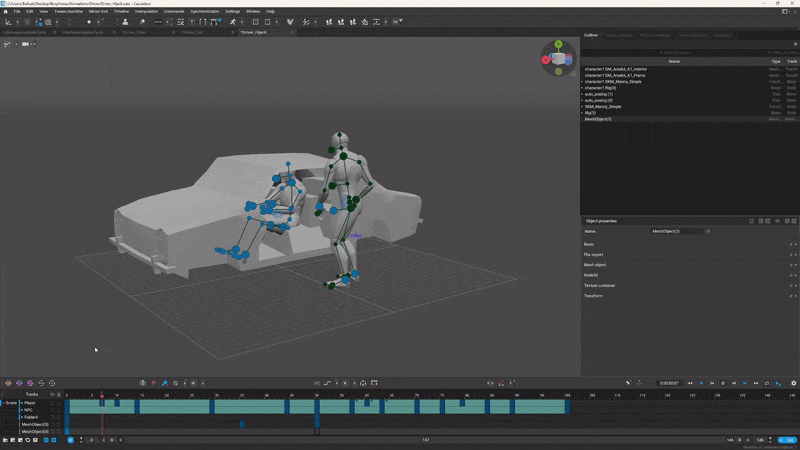Toggle visibility checkbox for the NPC track
This screenshot has width=800, height=450.
(x=52, y=410)
